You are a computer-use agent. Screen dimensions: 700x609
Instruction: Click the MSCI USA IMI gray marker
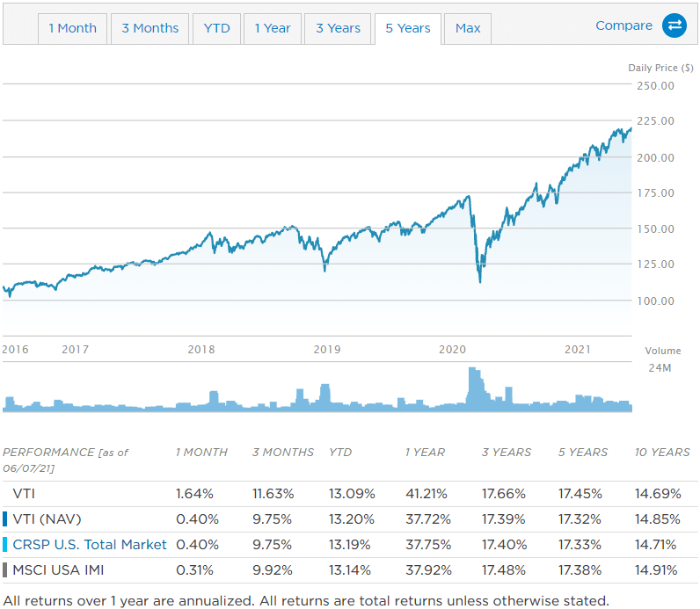click(5, 570)
